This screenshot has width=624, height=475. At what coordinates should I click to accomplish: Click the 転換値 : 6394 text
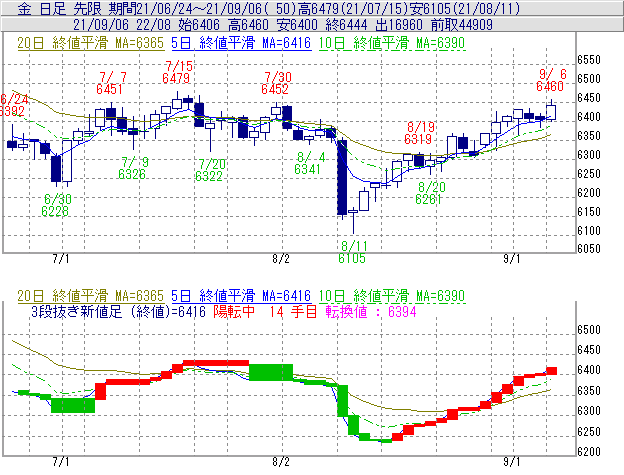pos(371,311)
